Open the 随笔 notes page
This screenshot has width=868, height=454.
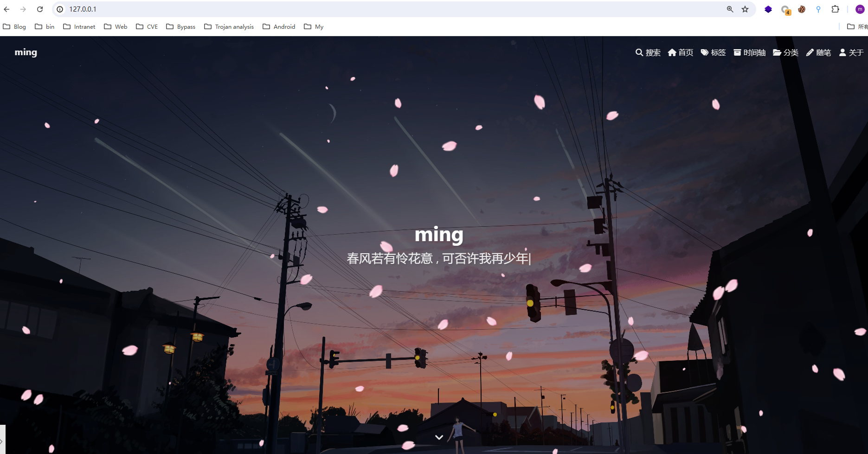point(818,52)
